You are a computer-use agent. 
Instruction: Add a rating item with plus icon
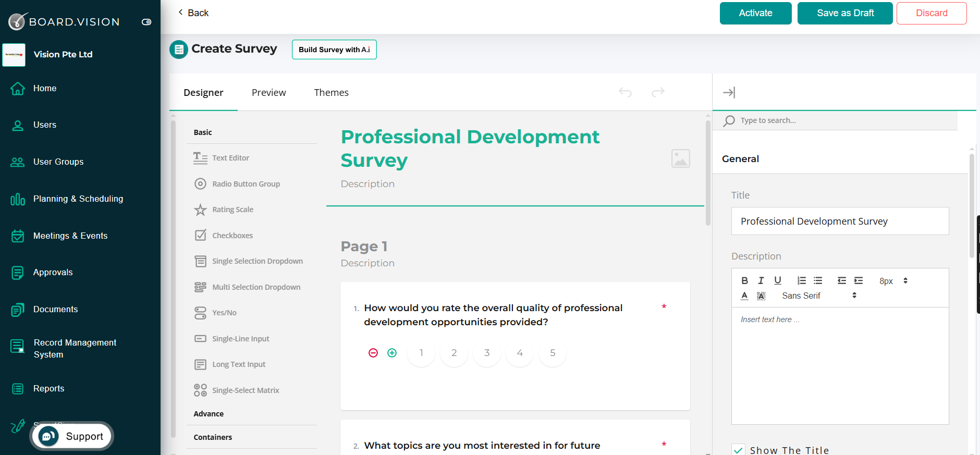tap(392, 353)
